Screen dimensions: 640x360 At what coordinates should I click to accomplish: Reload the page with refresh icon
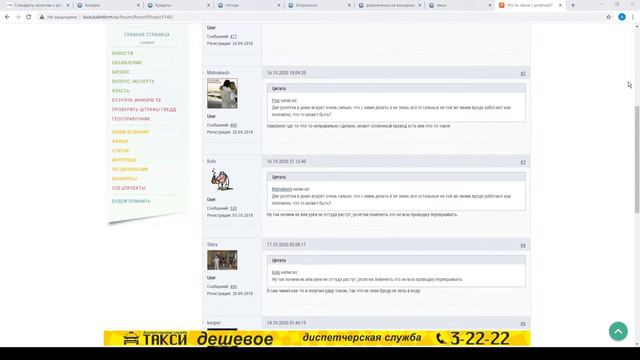[x=29, y=17]
